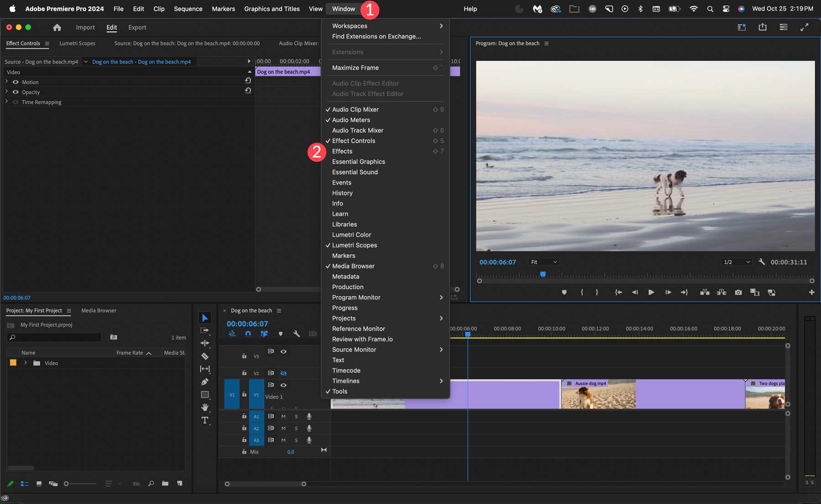Open the timeline settings wrench icon
The image size is (821, 504).
tap(296, 334)
